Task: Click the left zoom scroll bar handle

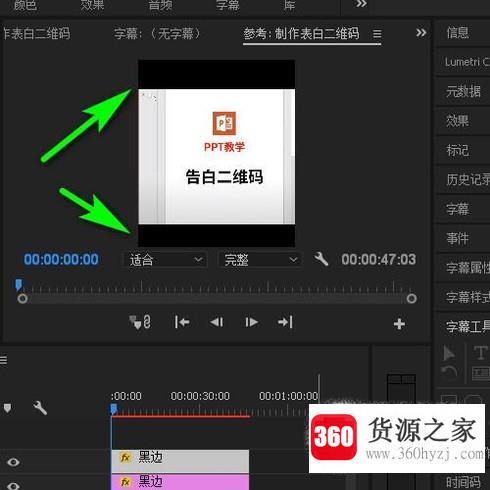Action: click(22, 298)
